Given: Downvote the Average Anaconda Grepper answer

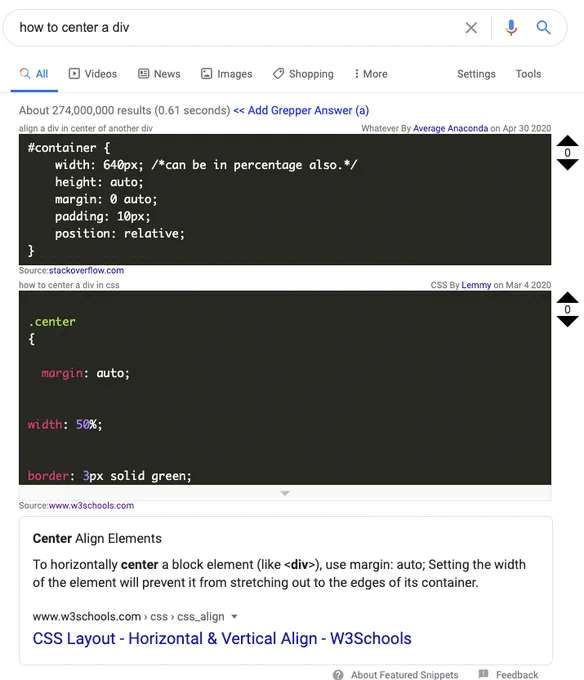Looking at the screenshot, I should pyautogui.click(x=567, y=164).
